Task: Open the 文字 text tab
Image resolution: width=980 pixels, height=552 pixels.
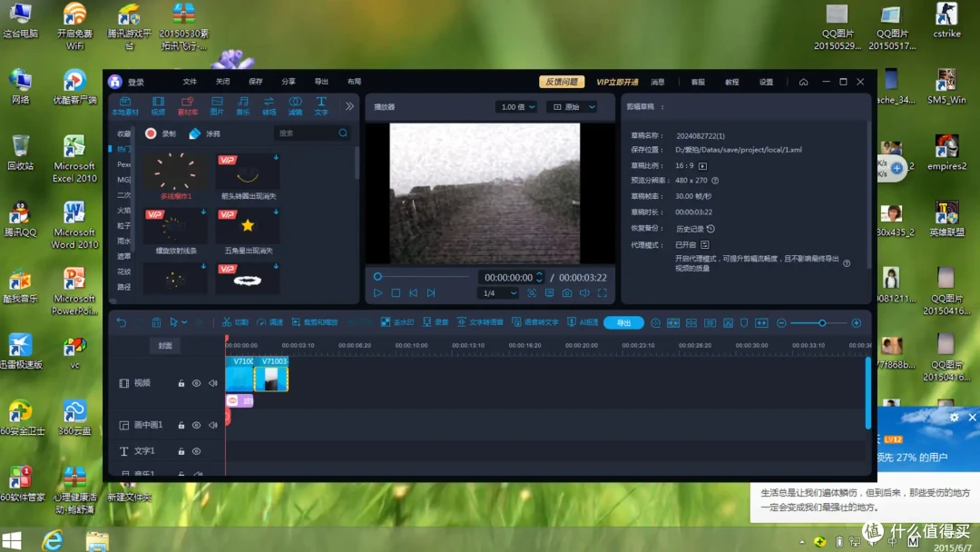Action: point(321,106)
